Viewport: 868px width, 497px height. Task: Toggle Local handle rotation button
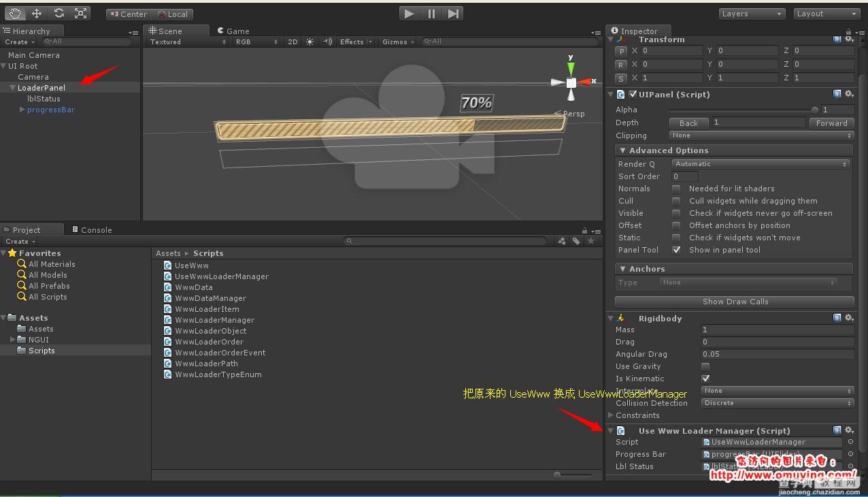[172, 14]
